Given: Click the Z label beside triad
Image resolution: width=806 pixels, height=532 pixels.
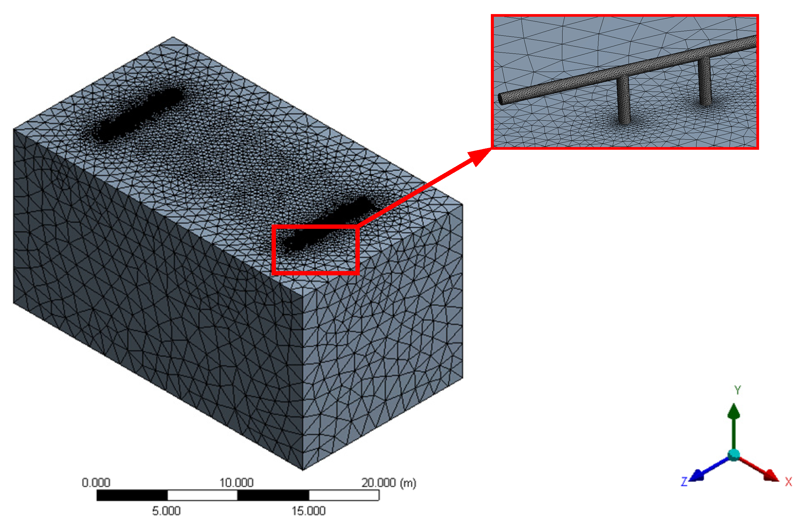Looking at the screenshot, I should point(684,482).
